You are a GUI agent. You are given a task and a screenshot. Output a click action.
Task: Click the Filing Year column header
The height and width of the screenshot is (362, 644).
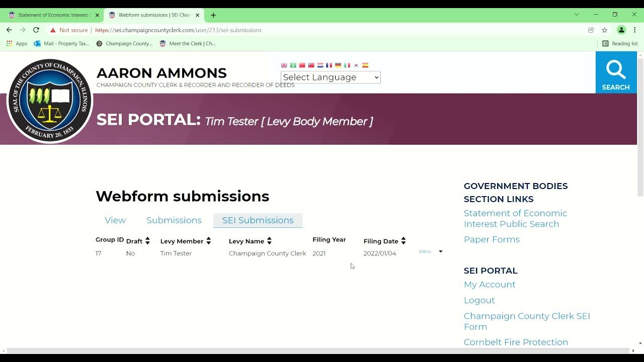(x=329, y=240)
